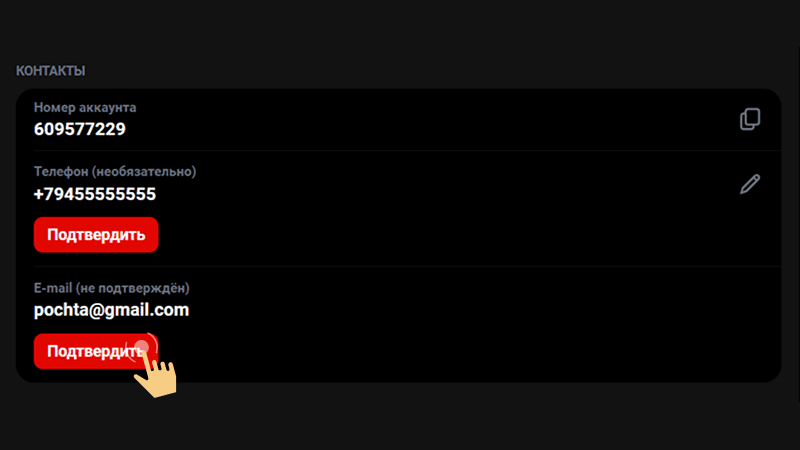
Task: Click the Номер аккаунта label
Action: (85, 108)
